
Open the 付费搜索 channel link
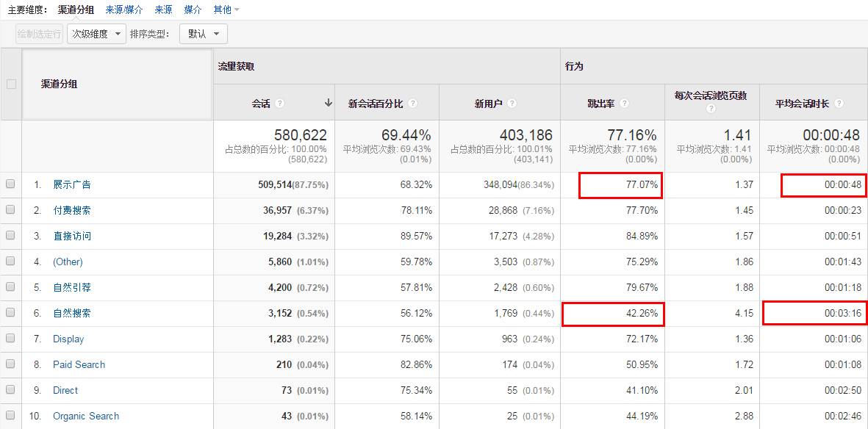(x=72, y=210)
